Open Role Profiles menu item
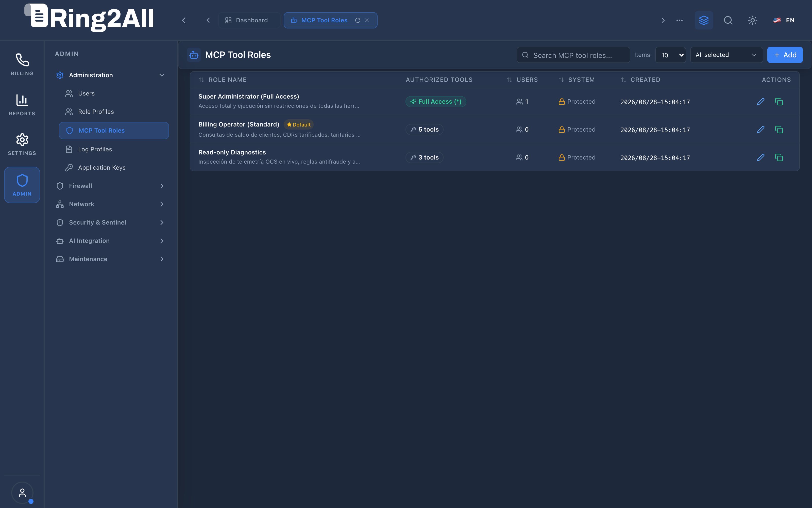812x508 pixels. [x=114, y=112]
